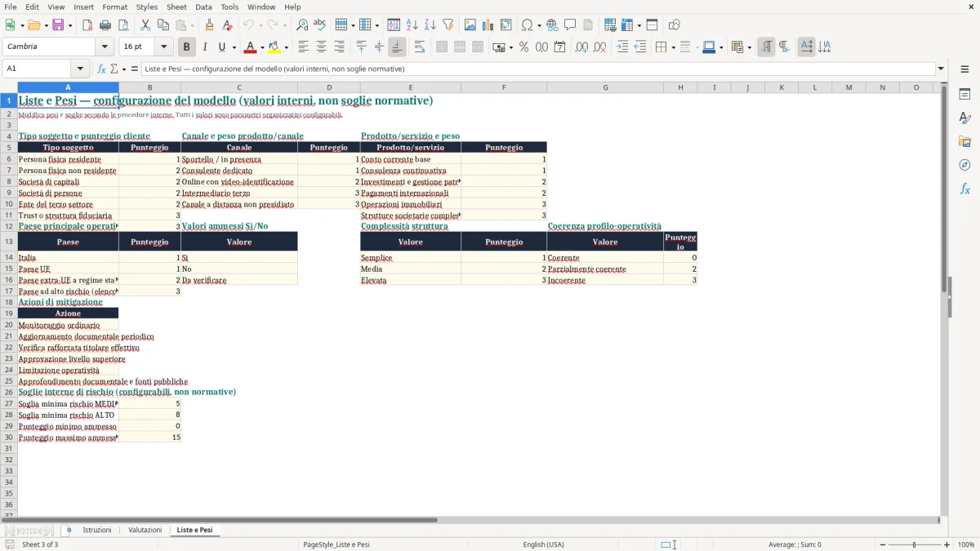The height and width of the screenshot is (551, 980).
Task: Apply yellow background color swatch
Action: (274, 47)
